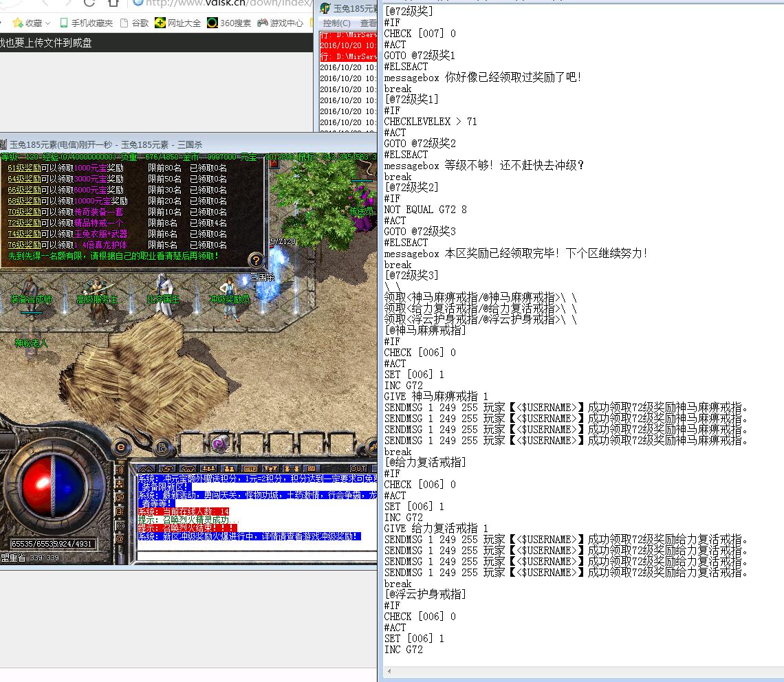Click the script label '[@神马麻痹戒指]'

pos(426,331)
